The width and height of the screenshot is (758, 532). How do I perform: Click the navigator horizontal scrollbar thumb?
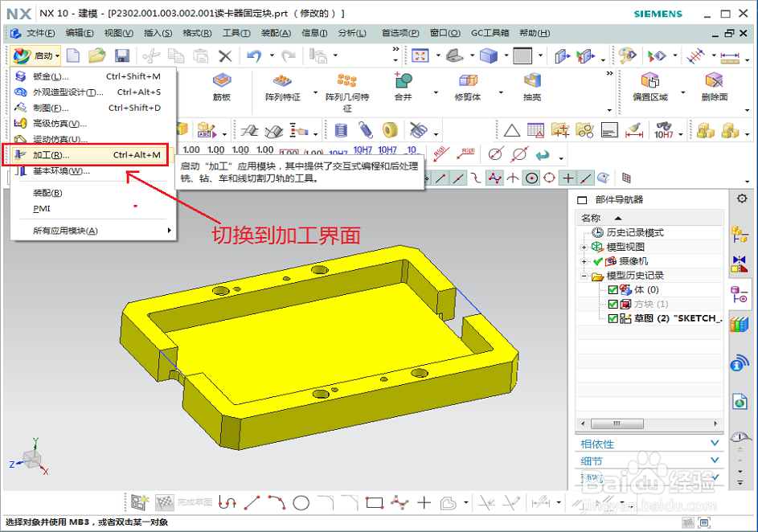pos(617,424)
